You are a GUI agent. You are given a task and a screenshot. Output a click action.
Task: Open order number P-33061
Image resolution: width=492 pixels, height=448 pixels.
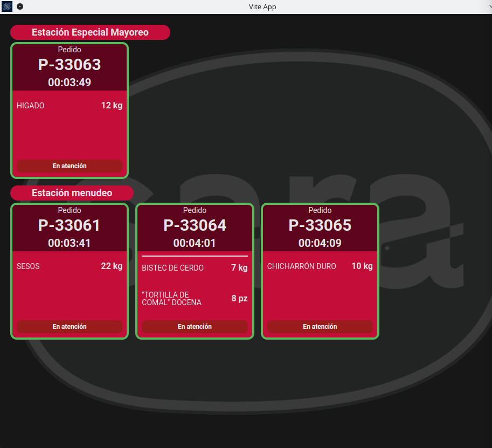pyautogui.click(x=70, y=225)
